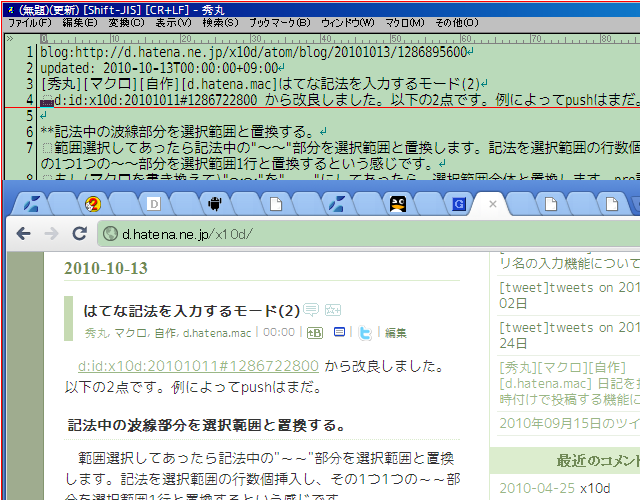Open the d:id:x10d:20101011#1286722800 link
The height and width of the screenshot is (500, 640).
coord(198,366)
